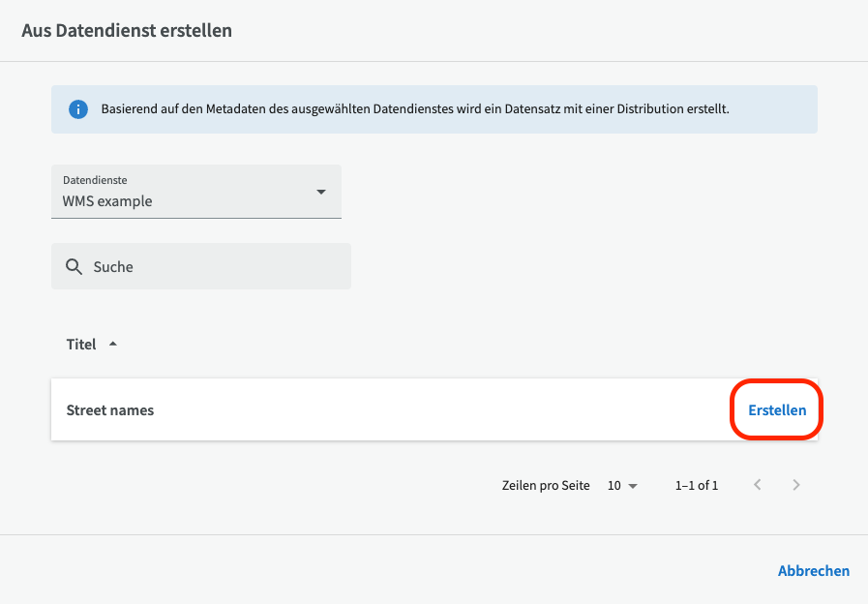868x604 pixels.
Task: Click the magnifying glass search icon
Action: (x=74, y=266)
